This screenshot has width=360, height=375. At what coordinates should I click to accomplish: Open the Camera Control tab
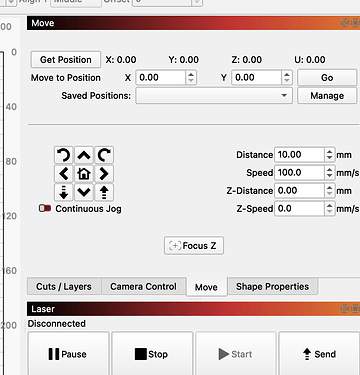[x=143, y=286]
